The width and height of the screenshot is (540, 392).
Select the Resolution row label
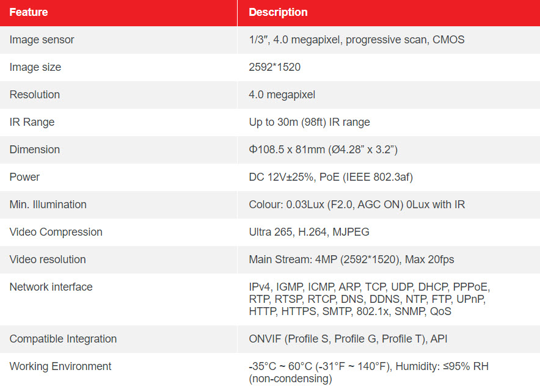[x=34, y=95]
